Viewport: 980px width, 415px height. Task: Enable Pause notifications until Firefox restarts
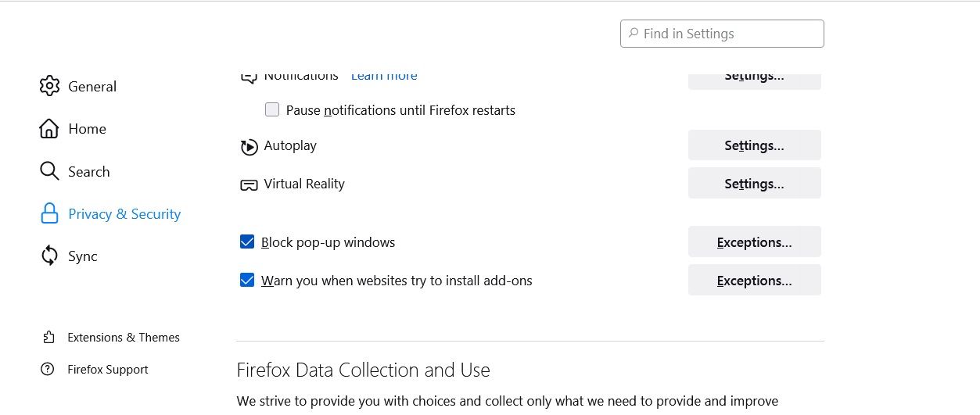point(272,110)
